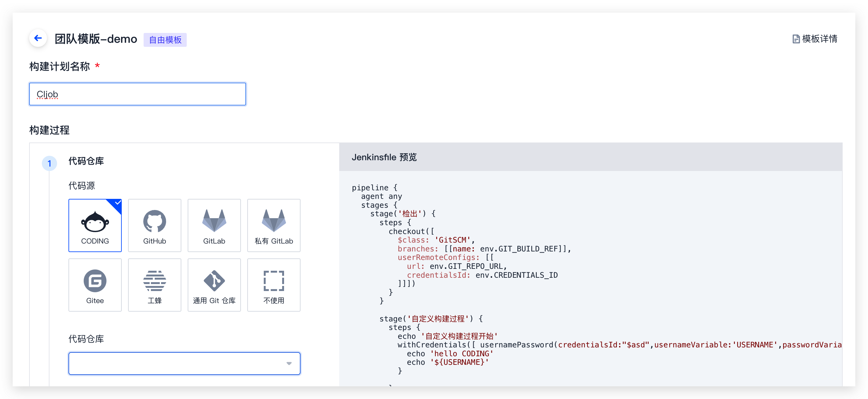The height and width of the screenshot is (399, 868).
Task: Select the 通用 Git 仓库 option
Action: (214, 285)
